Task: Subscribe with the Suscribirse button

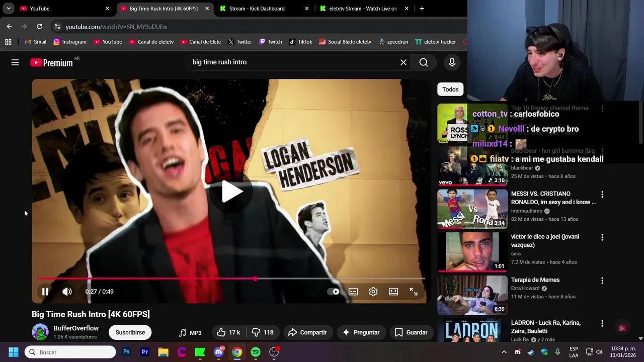Action: pos(130,332)
